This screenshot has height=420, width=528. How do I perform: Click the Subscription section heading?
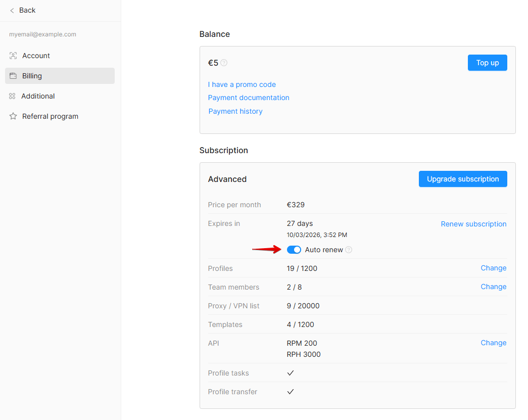(x=224, y=150)
